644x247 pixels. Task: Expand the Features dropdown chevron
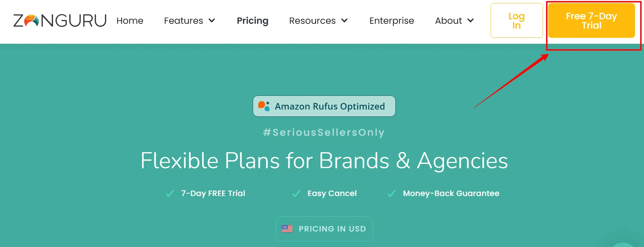coord(212,21)
